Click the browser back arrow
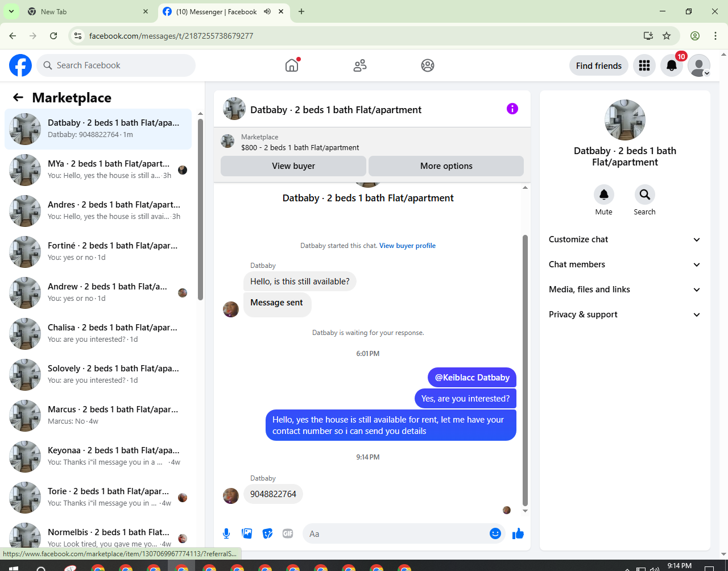This screenshot has width=728, height=571. coord(13,36)
